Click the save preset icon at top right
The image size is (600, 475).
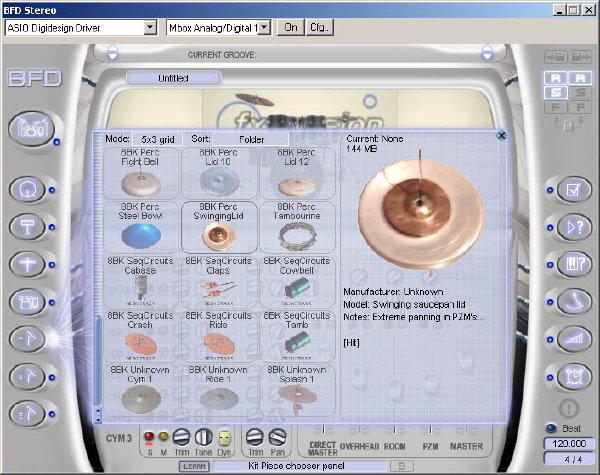580,57
